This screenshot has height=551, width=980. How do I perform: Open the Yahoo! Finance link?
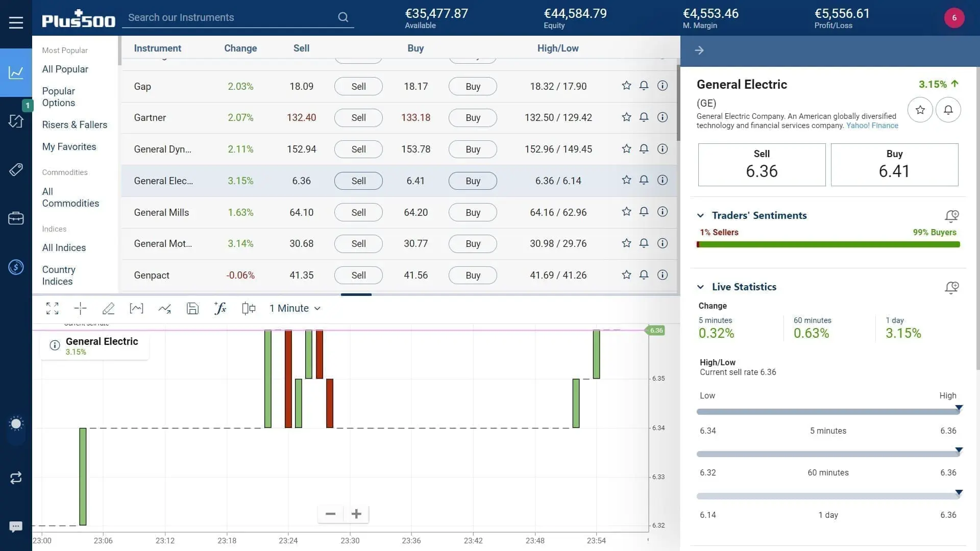point(872,126)
